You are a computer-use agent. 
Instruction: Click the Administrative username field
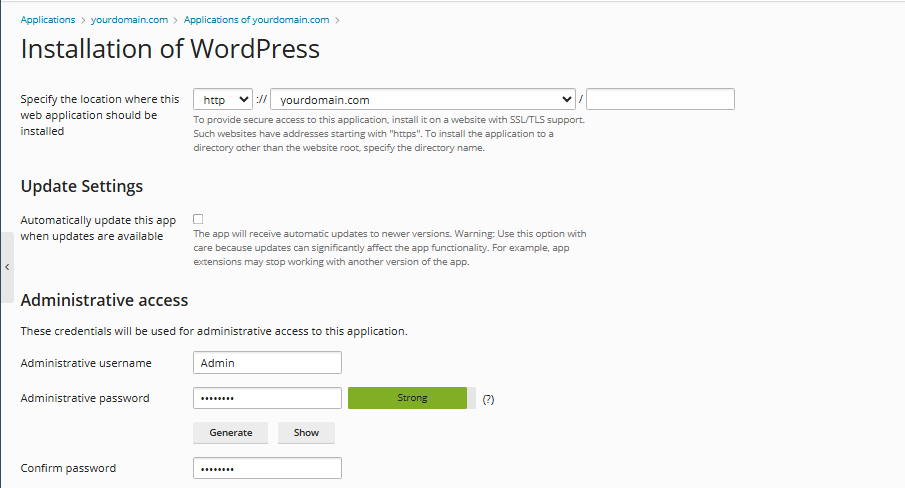267,363
